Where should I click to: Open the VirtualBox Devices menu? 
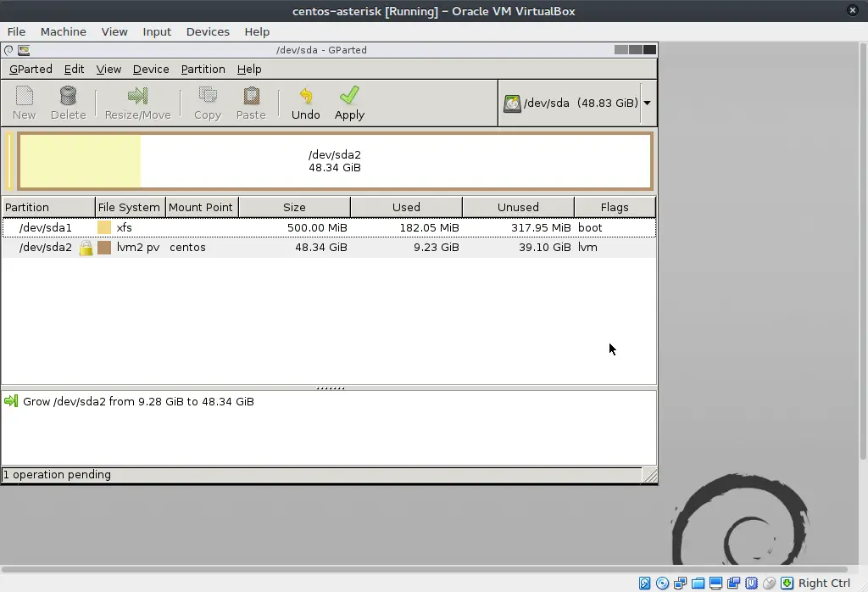tap(208, 31)
